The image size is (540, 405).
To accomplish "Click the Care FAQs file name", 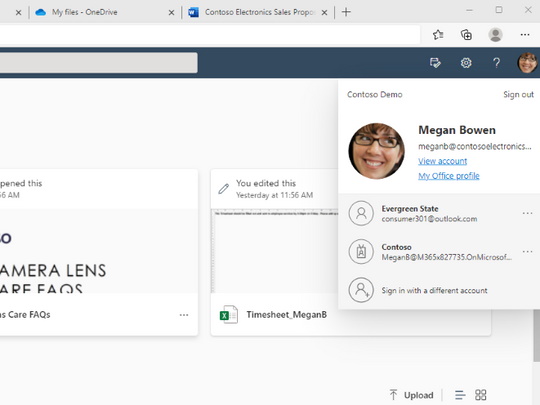I will pos(25,315).
